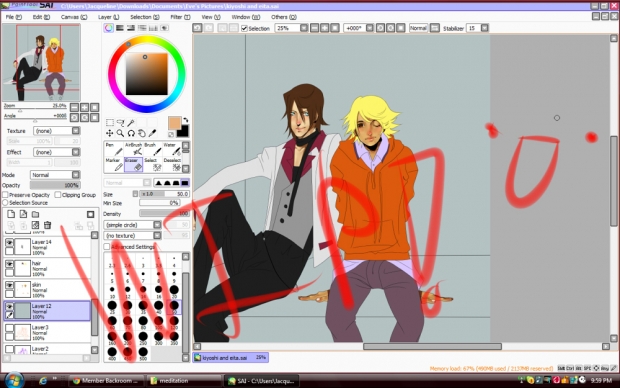Hide the hair layer

click(x=9, y=263)
